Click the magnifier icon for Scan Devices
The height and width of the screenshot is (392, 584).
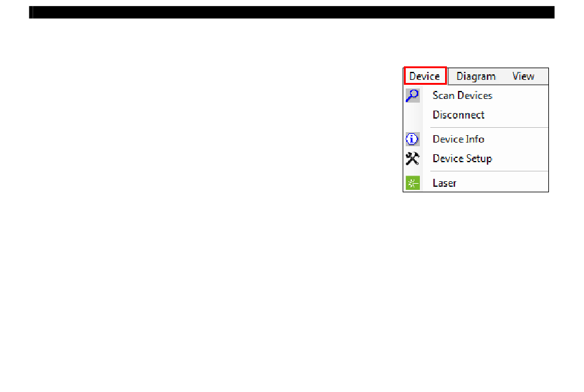click(x=412, y=96)
